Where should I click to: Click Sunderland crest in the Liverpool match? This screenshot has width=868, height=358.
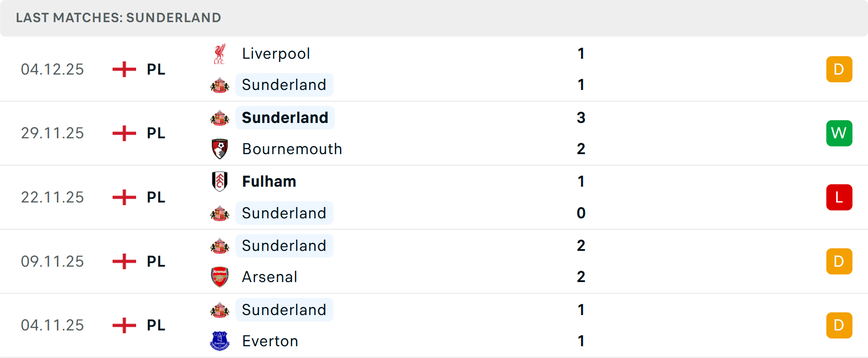pyautogui.click(x=220, y=85)
